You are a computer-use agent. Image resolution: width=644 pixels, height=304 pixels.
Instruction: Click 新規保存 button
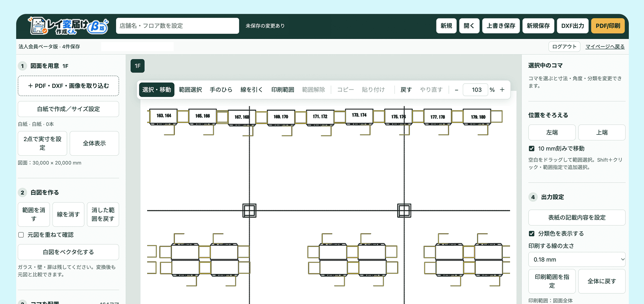538,26
